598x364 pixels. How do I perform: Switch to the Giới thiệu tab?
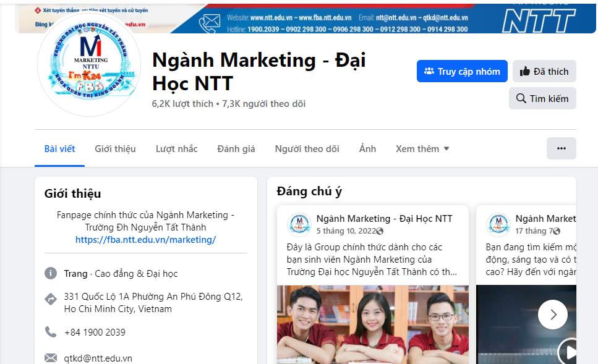click(x=115, y=149)
